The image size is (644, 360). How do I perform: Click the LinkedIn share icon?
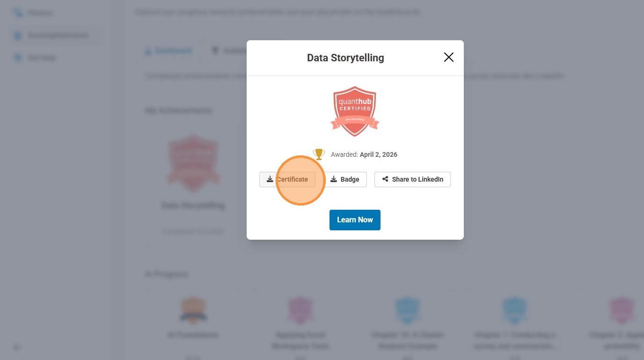[x=385, y=179]
